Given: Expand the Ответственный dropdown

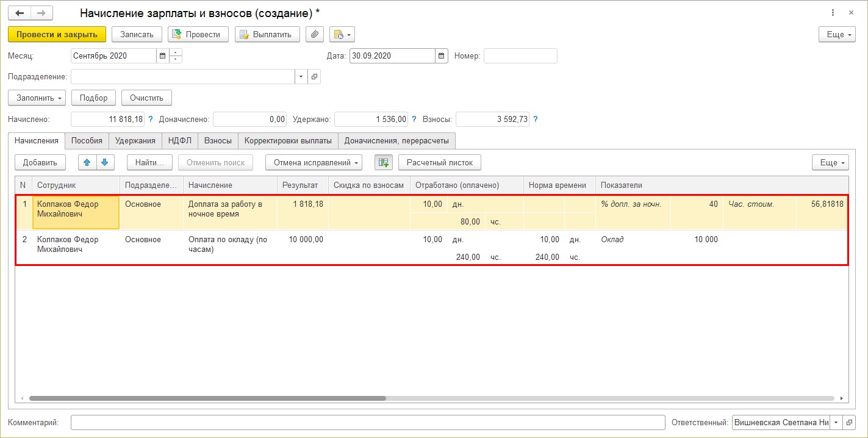Looking at the screenshot, I should pyautogui.click(x=836, y=422).
